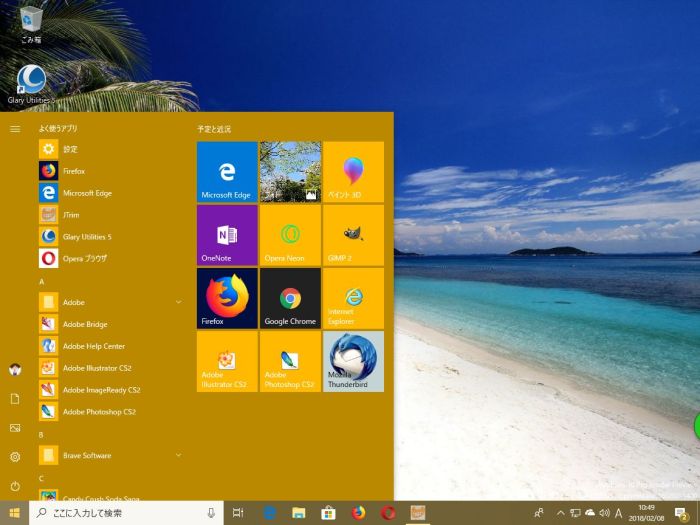Screen dimensions: 700x525
Task: Open the photo live tile thumbnail
Action: (x=290, y=171)
